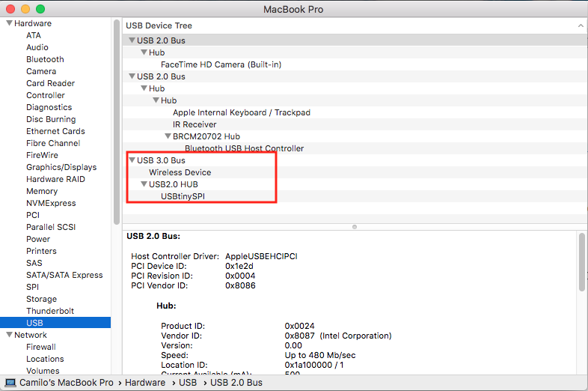This screenshot has height=391, width=588.
Task: Select Volumes under Network
Action: click(x=43, y=371)
